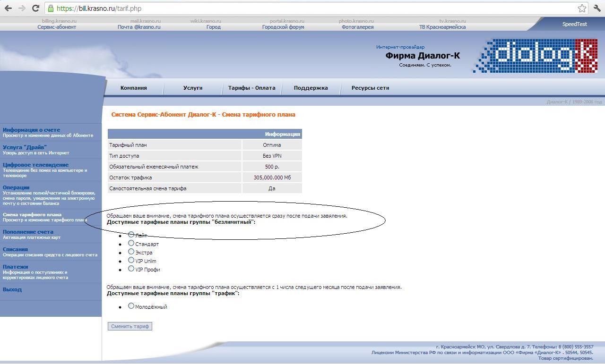This screenshot has height=364, width=605.
Task: Open the Операции sidebar section
Action: click(x=16, y=187)
